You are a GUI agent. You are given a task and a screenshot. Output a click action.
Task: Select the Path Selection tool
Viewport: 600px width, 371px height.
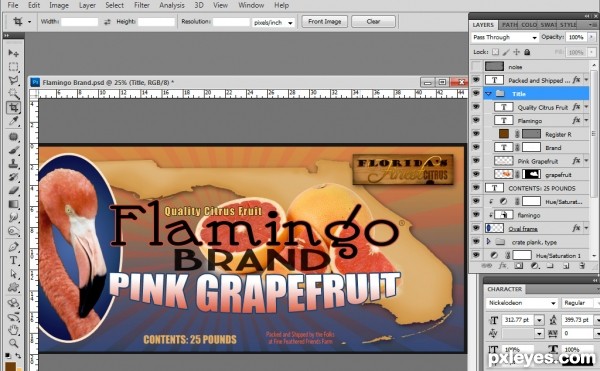click(x=13, y=274)
